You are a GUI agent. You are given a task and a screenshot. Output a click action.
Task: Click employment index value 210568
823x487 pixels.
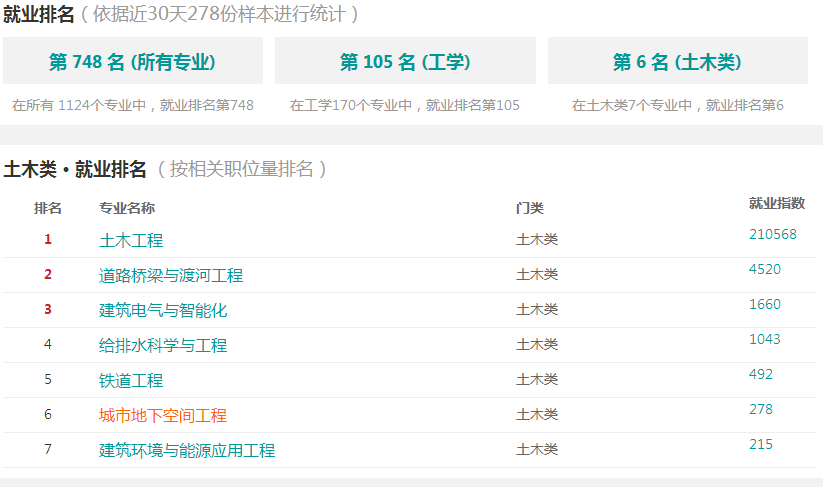point(773,234)
